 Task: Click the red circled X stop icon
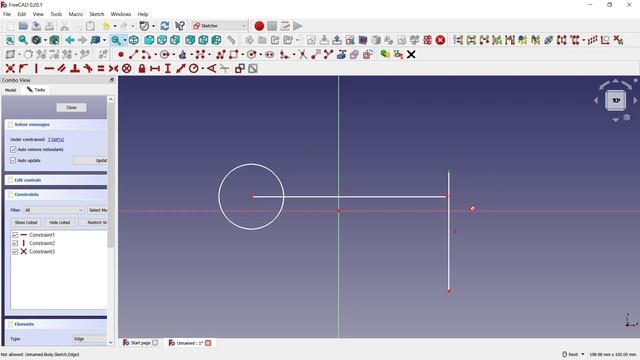pyautogui.click(x=440, y=40)
